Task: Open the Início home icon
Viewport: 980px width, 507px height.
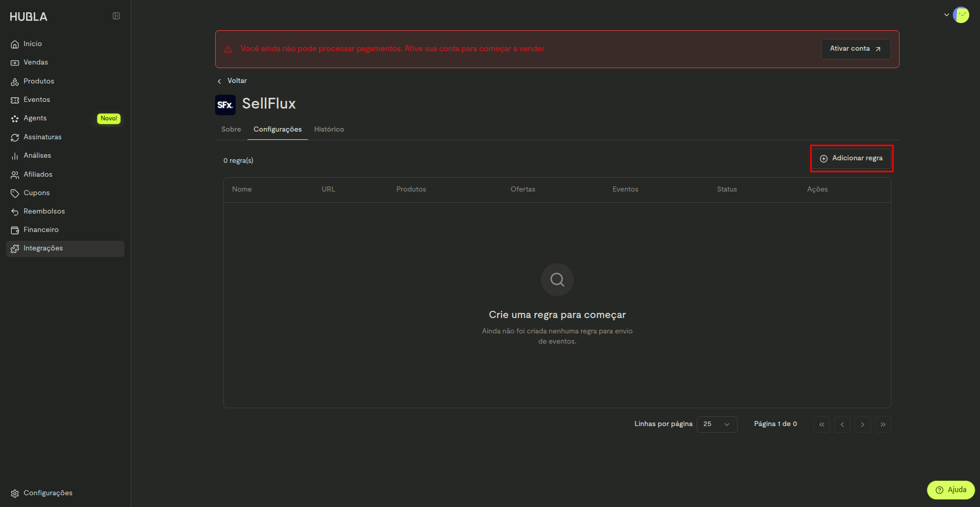Action: [15, 45]
